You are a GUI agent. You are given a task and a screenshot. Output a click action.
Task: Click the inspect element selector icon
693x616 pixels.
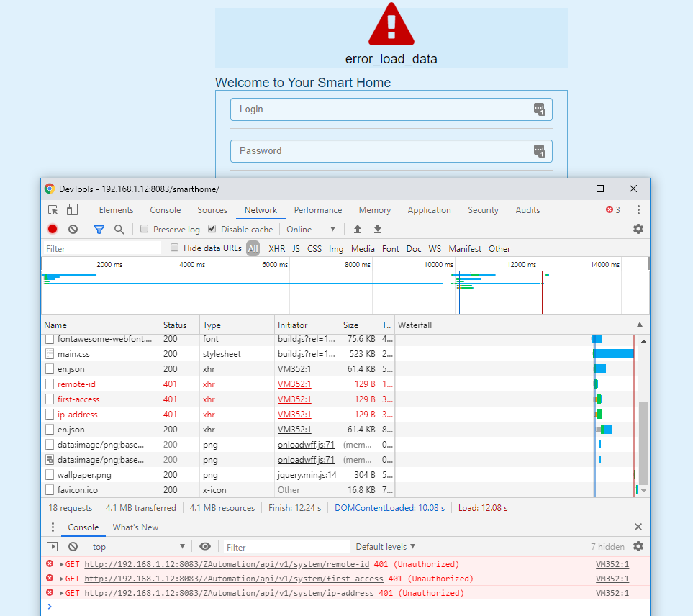coord(53,210)
